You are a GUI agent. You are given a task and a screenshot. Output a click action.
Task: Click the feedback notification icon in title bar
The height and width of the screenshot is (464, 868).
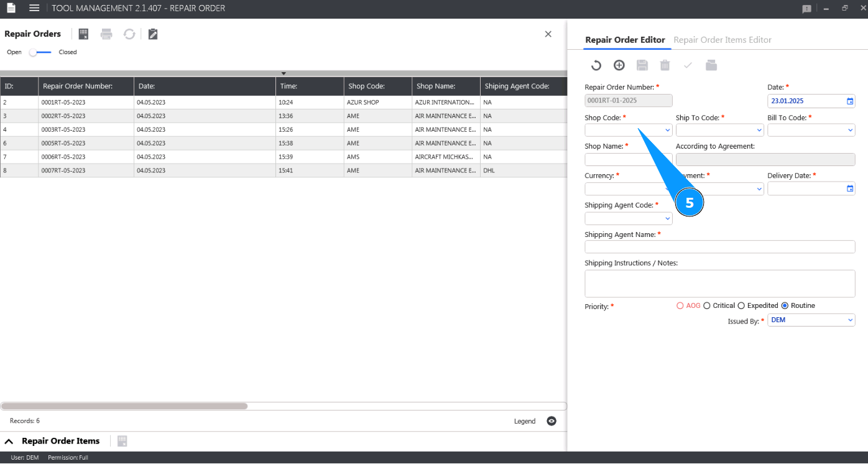[x=806, y=9]
